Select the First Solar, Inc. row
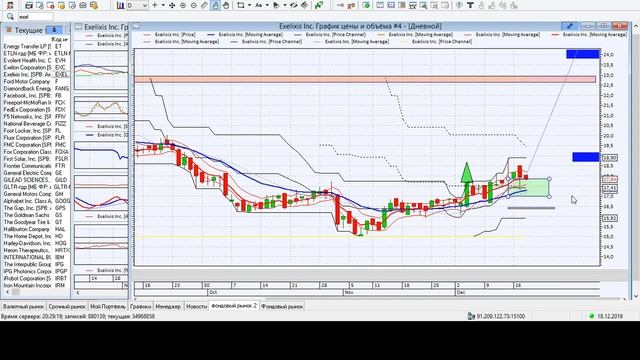Screen dimensions: 640x360 [x=36, y=159]
